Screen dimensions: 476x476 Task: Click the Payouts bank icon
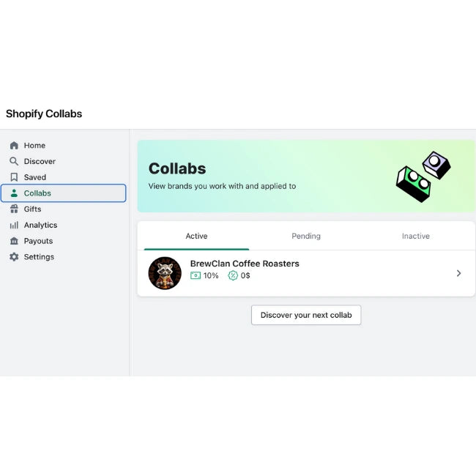[14, 241]
